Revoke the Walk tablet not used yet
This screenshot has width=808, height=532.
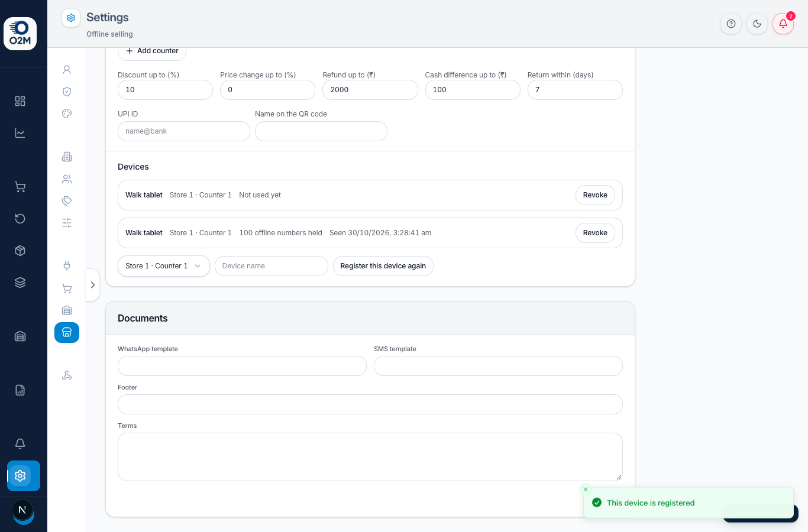(595, 195)
